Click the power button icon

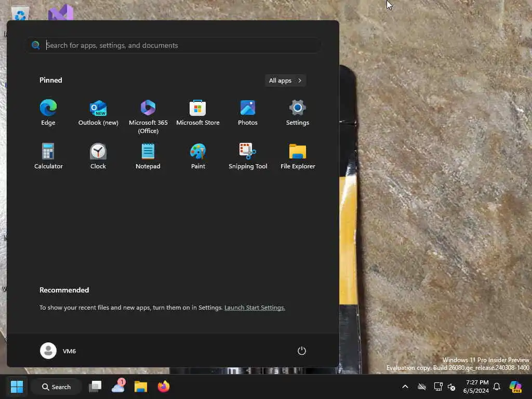point(302,351)
